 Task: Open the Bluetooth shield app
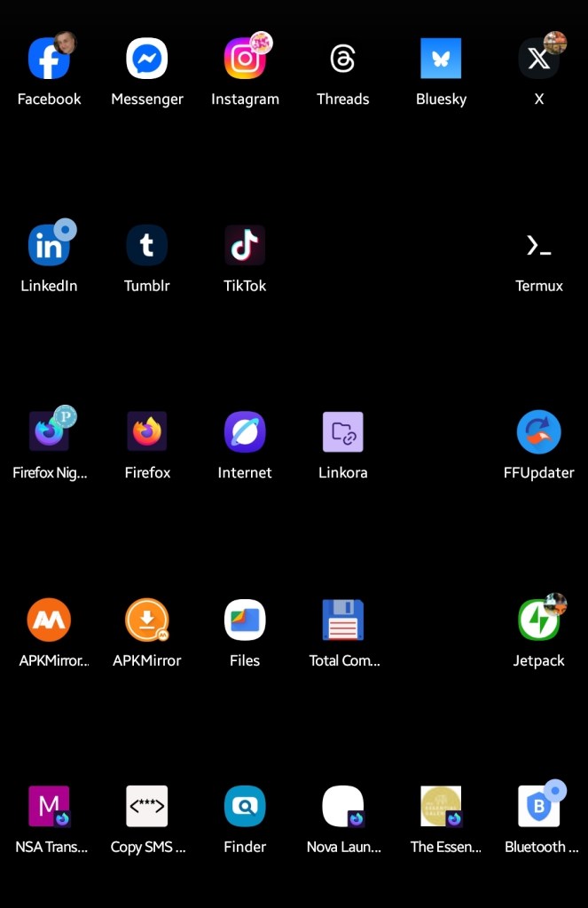tap(538, 807)
